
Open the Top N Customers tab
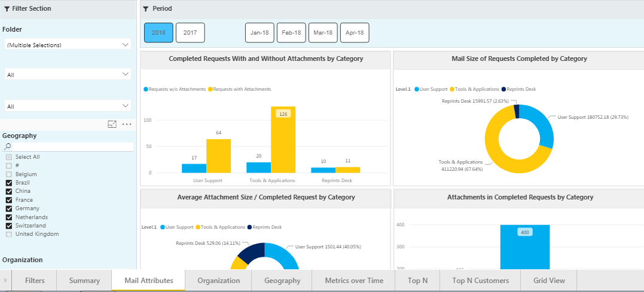pos(480,281)
